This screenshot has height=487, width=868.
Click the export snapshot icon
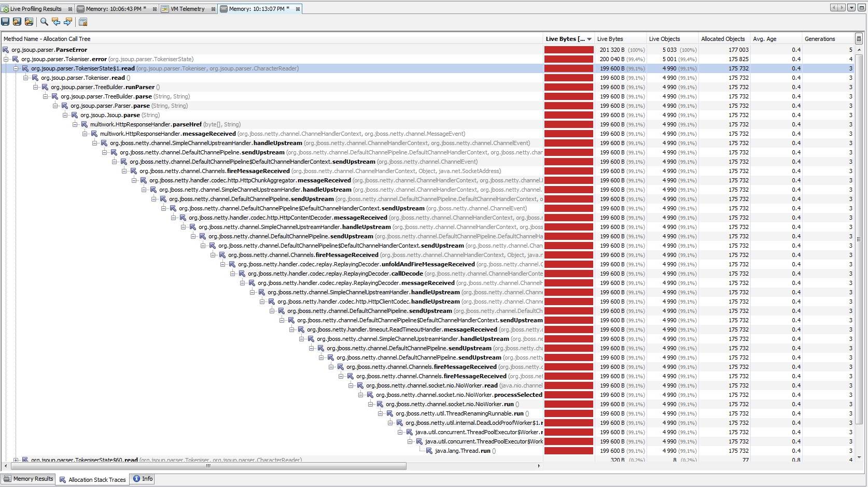point(17,22)
